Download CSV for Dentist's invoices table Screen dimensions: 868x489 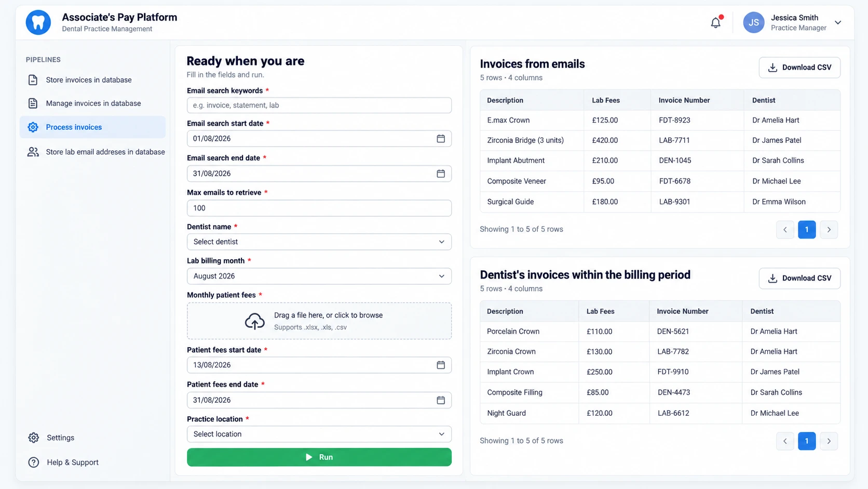pyautogui.click(x=799, y=279)
